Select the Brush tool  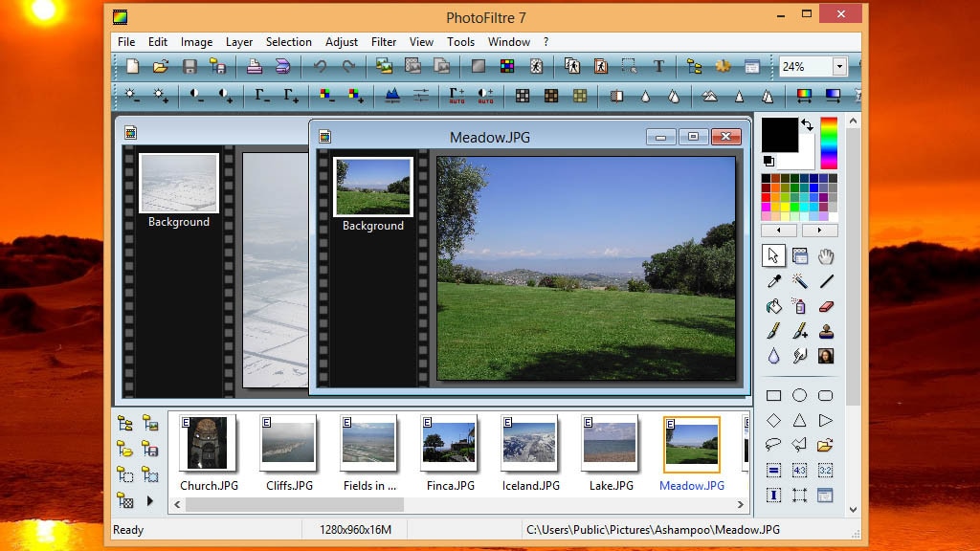(773, 331)
